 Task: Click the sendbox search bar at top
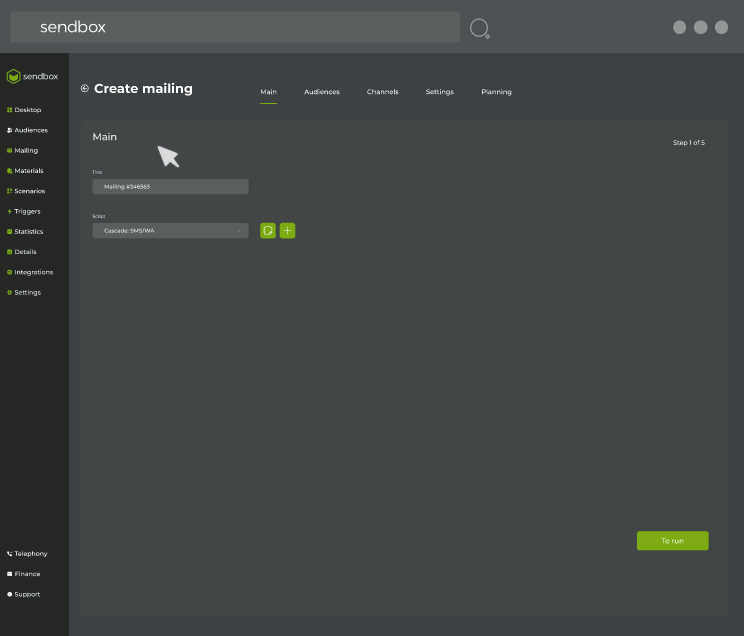tap(235, 27)
